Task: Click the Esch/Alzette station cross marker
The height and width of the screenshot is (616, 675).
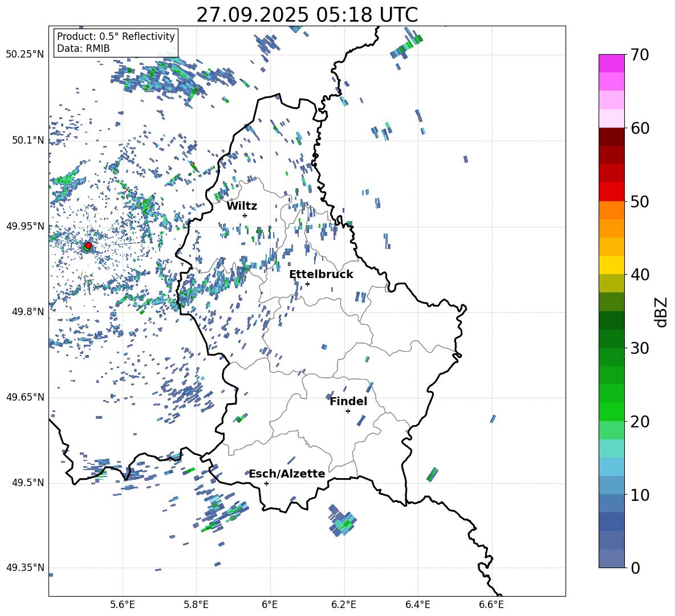Action: [266, 483]
